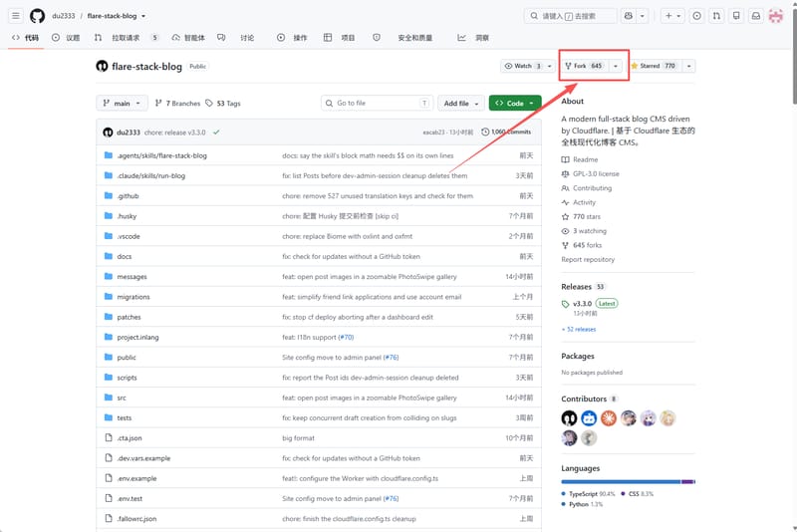
Task: Open the Copilot chat icon in header
Action: point(629,16)
